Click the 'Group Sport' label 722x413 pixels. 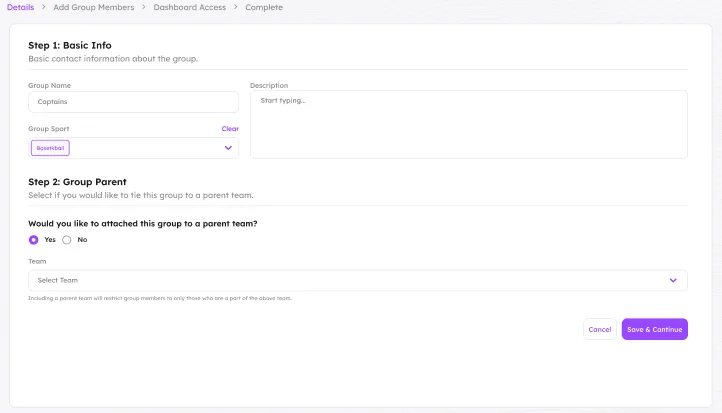[48, 128]
